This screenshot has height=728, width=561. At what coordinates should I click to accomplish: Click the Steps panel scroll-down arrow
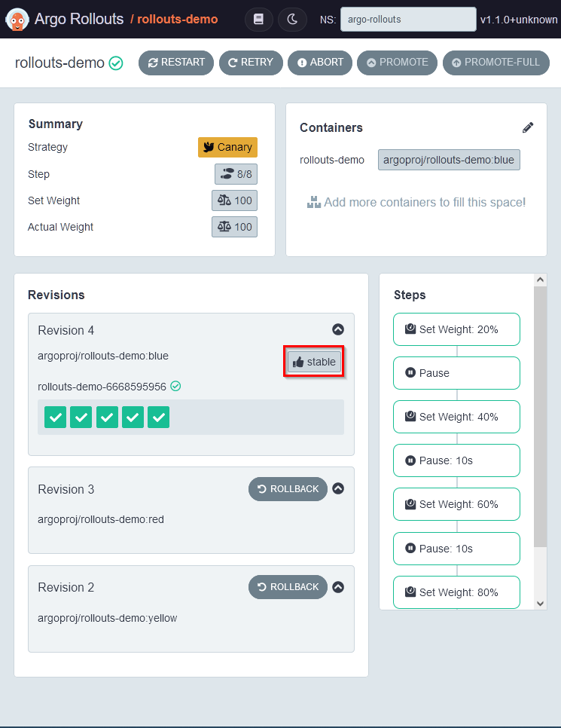[x=540, y=604]
